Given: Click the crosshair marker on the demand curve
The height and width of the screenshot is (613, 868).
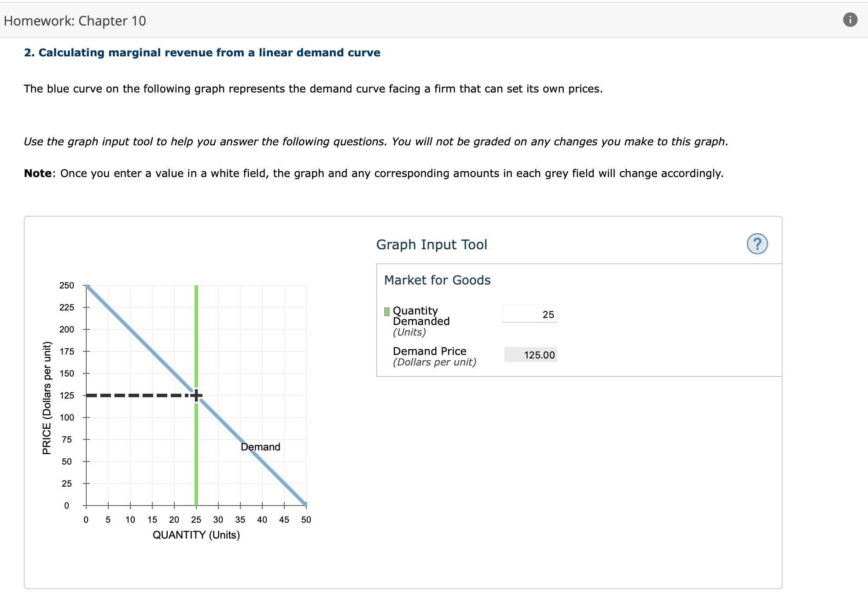Looking at the screenshot, I should (x=196, y=395).
